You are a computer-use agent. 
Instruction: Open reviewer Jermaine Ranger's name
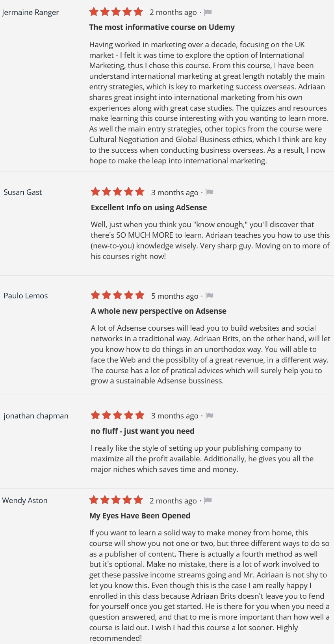point(30,12)
